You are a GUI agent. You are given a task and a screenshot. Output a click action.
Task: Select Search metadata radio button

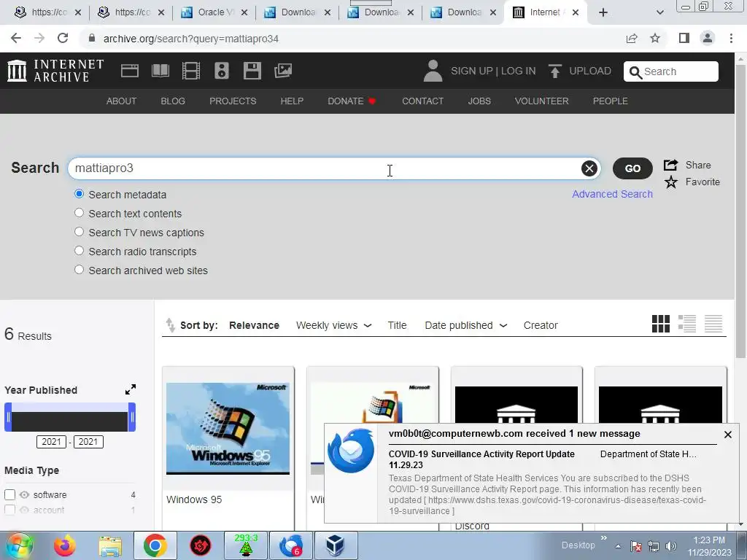[79, 194]
